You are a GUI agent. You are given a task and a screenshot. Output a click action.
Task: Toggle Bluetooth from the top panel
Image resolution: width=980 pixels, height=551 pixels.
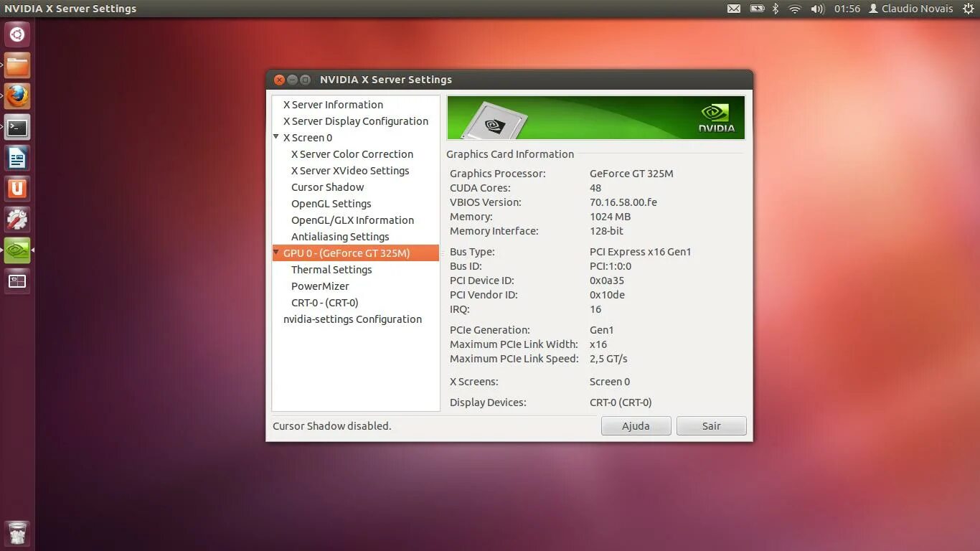776,8
